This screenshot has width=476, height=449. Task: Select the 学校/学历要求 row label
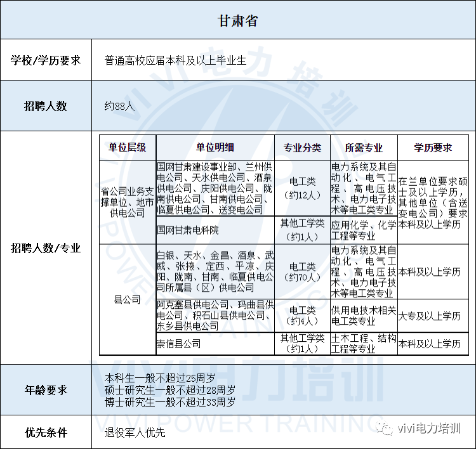click(x=46, y=60)
